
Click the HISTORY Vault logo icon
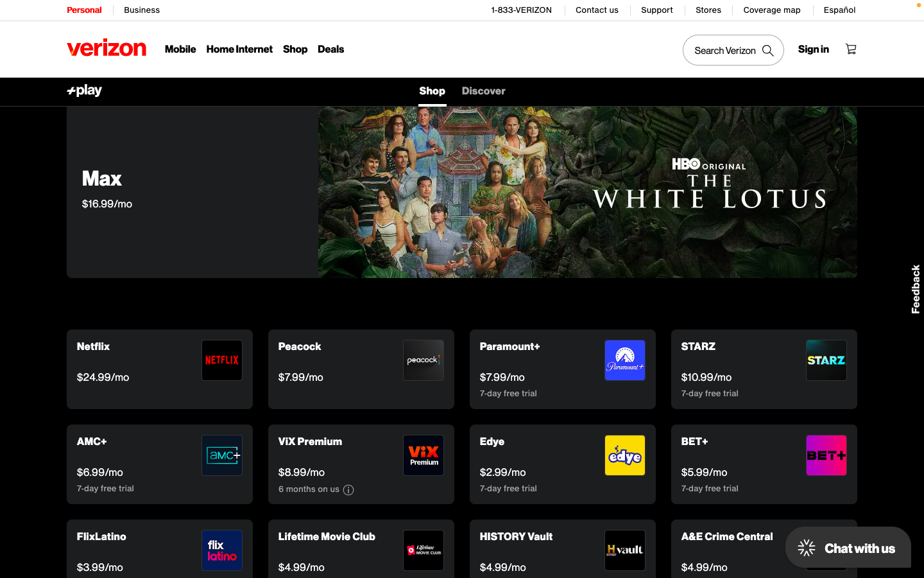tap(625, 550)
